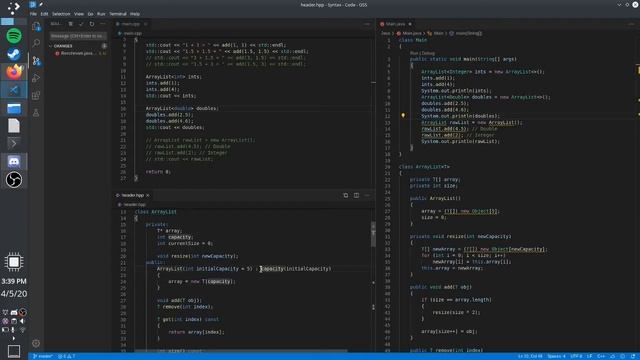Viewport: 640px width, 360px height.
Task: Click the header.hpp breadcrumb
Action: click(132, 204)
